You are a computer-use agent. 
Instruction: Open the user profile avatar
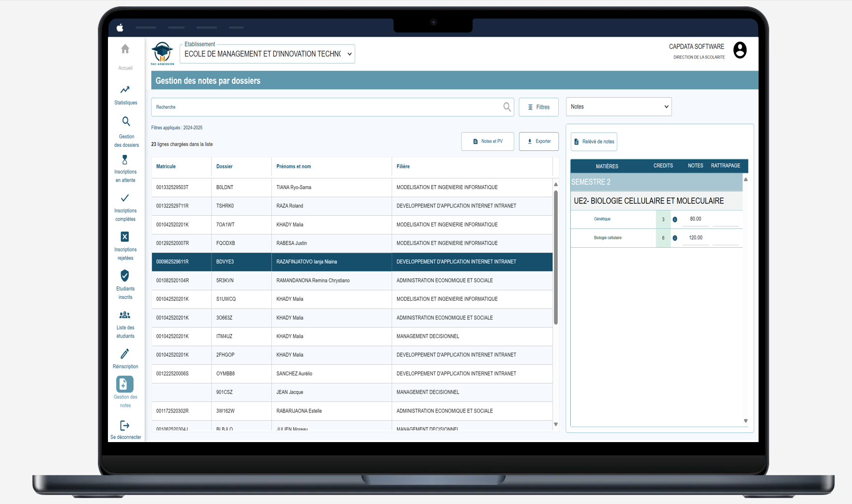click(x=740, y=50)
